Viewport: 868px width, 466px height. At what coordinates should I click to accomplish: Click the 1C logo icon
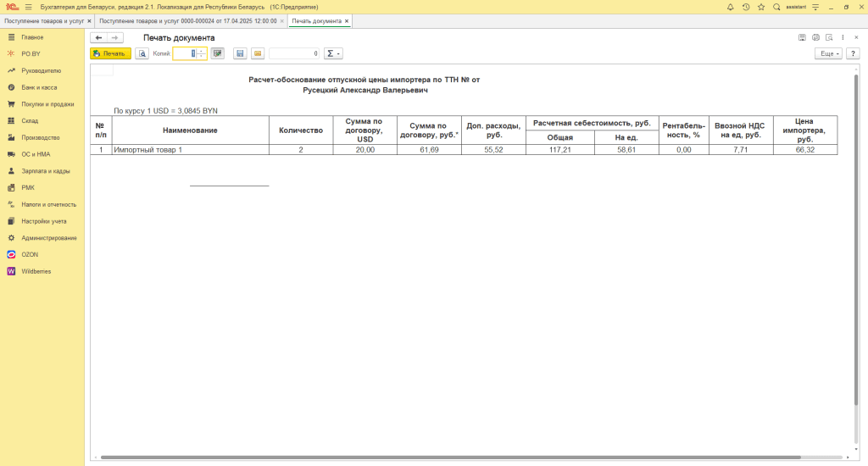click(x=12, y=7)
